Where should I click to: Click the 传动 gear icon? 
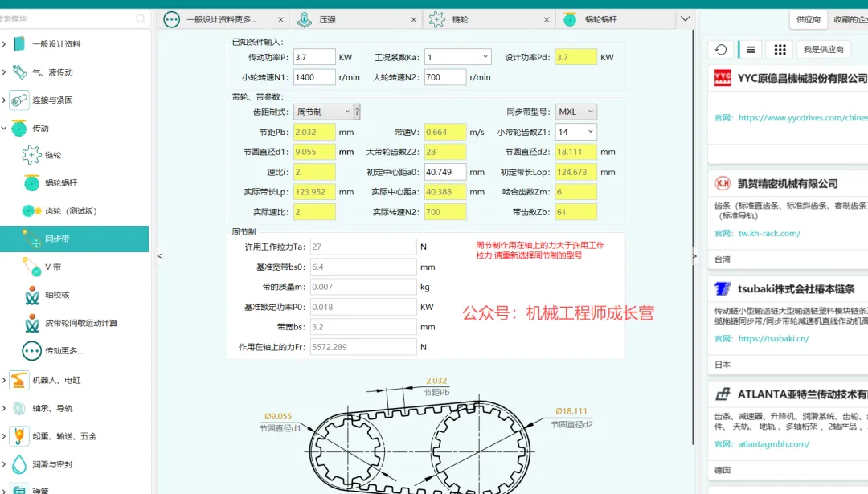18,128
